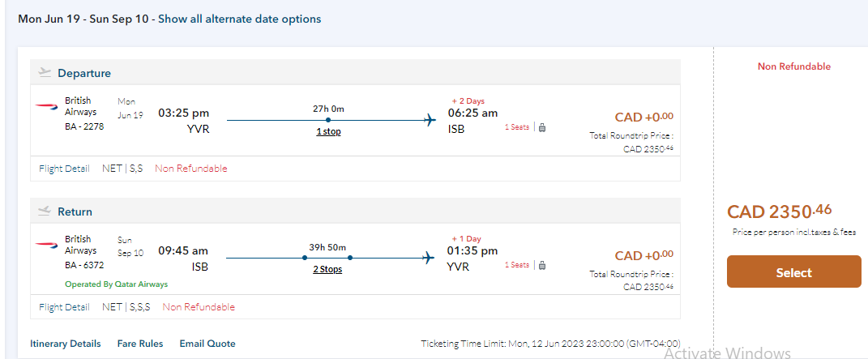Click the Email Quote link
Image resolution: width=868 pixels, height=359 pixels.
pyautogui.click(x=207, y=344)
